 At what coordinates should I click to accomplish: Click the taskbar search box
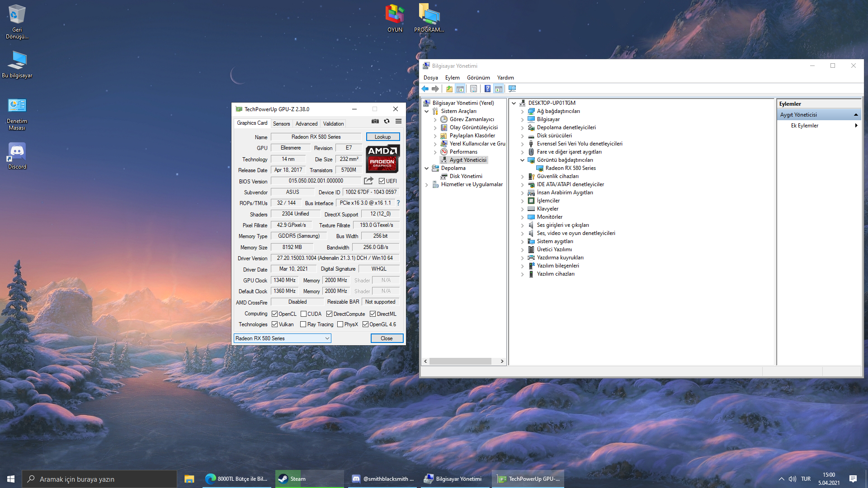point(99,479)
